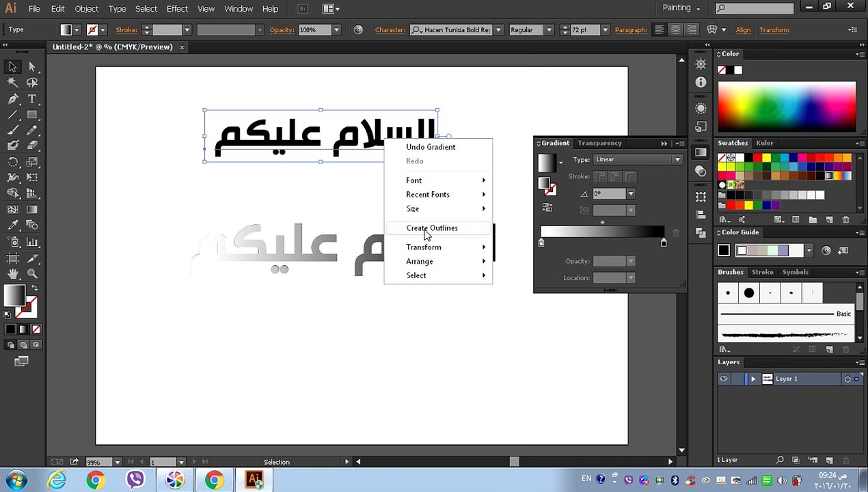Select the Hand tool
868x492 pixels.
click(x=12, y=273)
